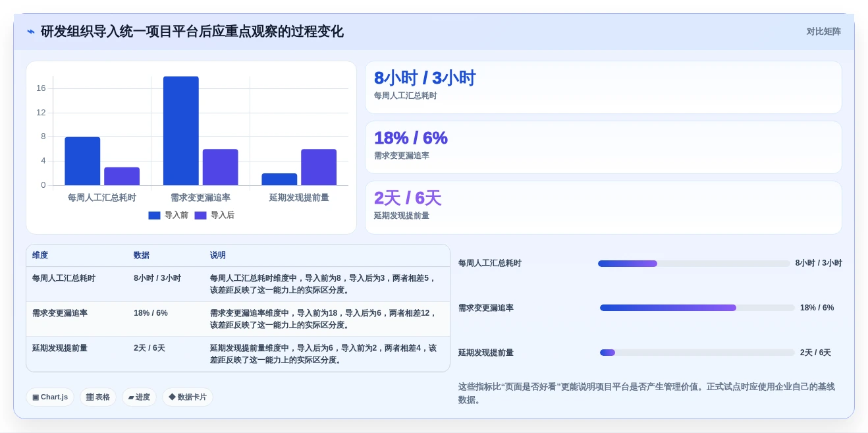
Task: Click the 每周人工汇总耗时 progress bar
Action: pyautogui.click(x=693, y=264)
